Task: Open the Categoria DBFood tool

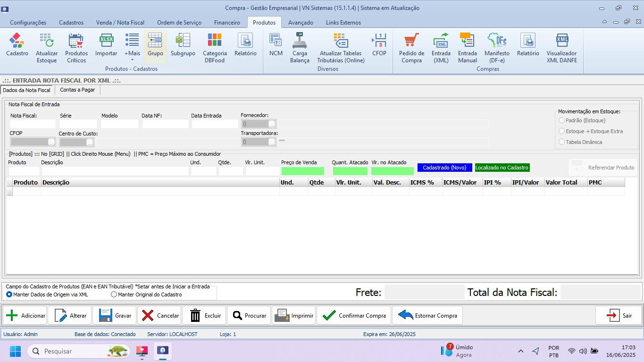Action: 215,47
